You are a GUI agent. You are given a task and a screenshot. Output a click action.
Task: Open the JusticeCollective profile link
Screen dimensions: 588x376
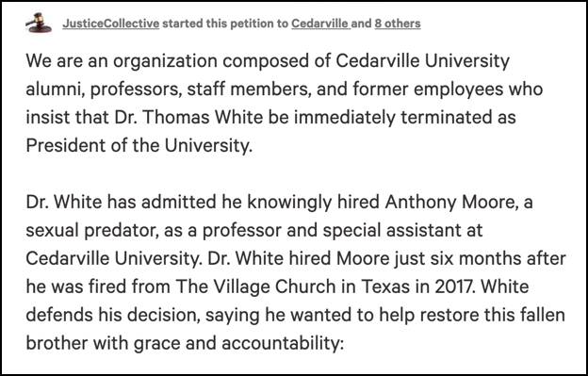pyautogui.click(x=110, y=24)
